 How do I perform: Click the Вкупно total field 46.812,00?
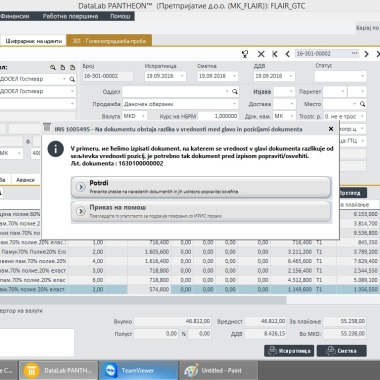point(173,321)
